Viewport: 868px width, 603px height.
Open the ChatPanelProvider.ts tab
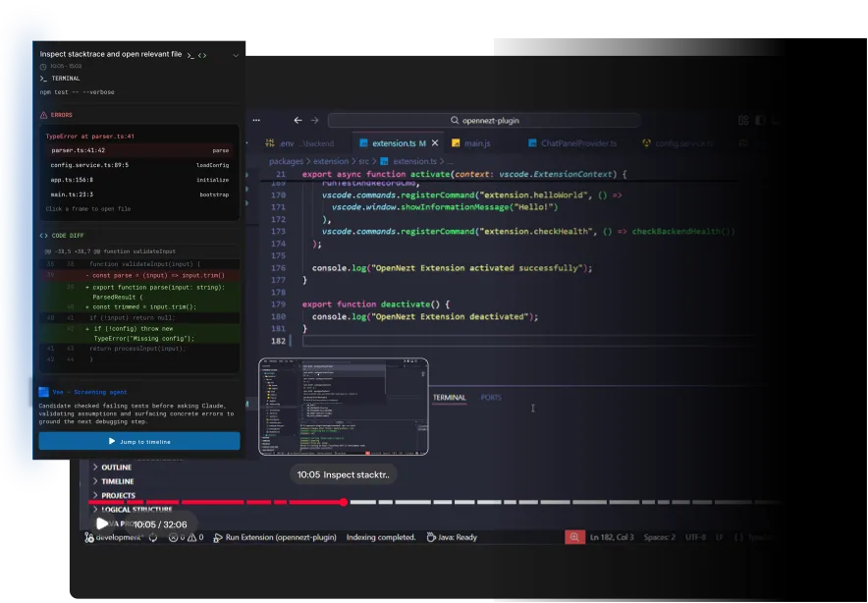(573, 143)
